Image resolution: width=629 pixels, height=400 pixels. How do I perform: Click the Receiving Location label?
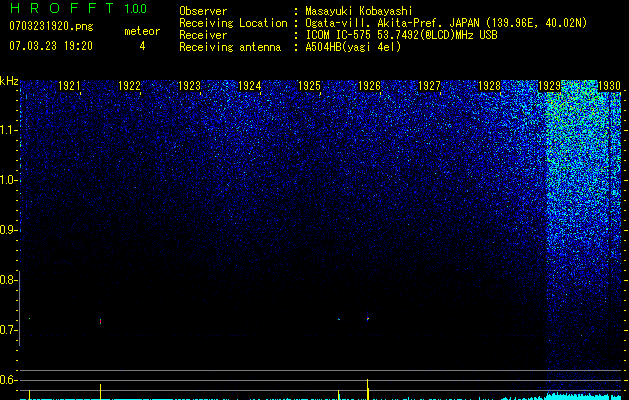click(x=233, y=23)
